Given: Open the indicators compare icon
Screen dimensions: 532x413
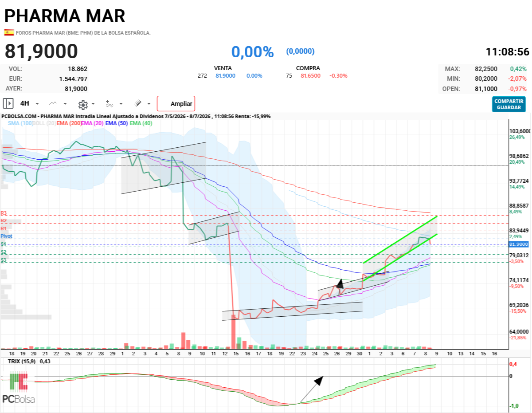Looking at the screenshot, I should (x=109, y=104).
